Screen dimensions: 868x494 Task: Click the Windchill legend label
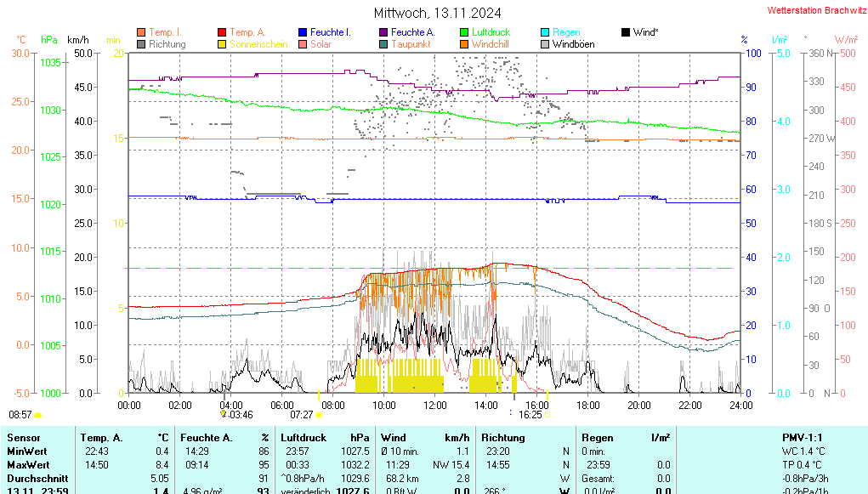[x=491, y=44]
